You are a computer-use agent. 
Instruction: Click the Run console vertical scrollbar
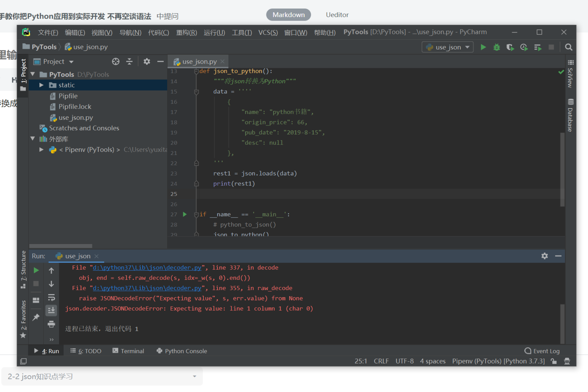562,324
